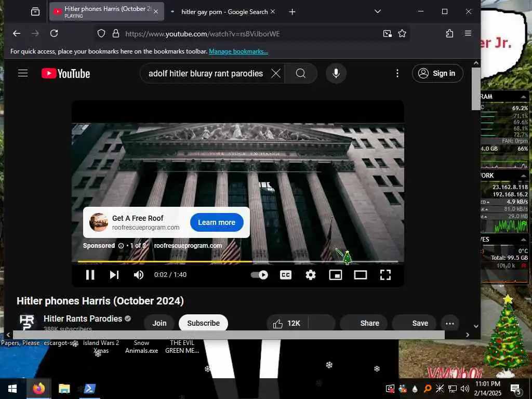Open the tracking protection shield icon
The height and width of the screenshot is (399, 532).
pos(101,33)
